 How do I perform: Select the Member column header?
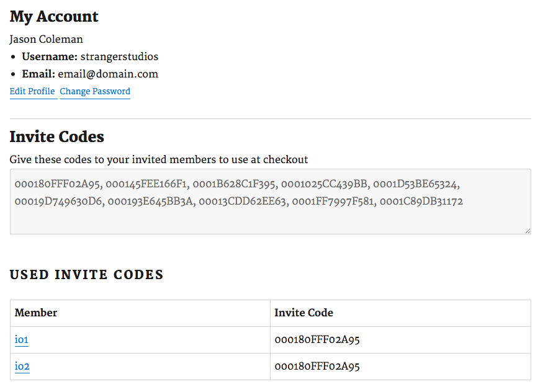(x=140, y=313)
